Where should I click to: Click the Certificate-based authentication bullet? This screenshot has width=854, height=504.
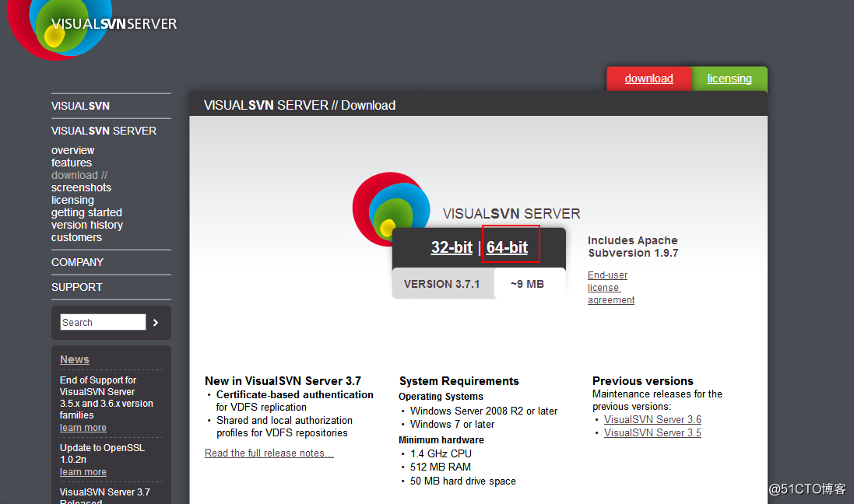point(294,401)
